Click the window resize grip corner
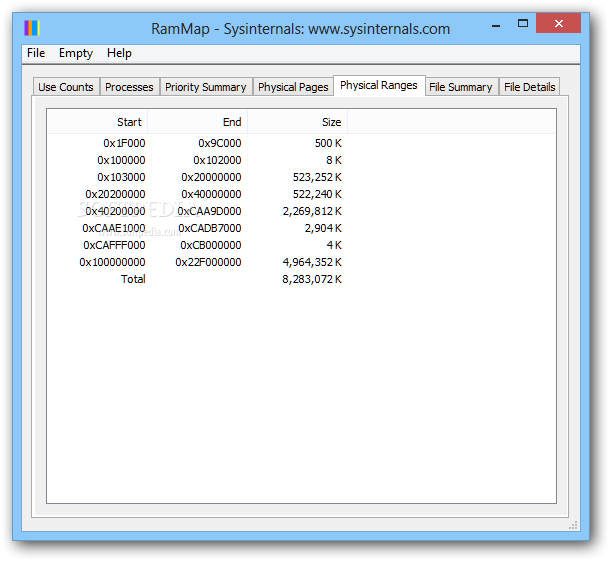 tap(573, 526)
